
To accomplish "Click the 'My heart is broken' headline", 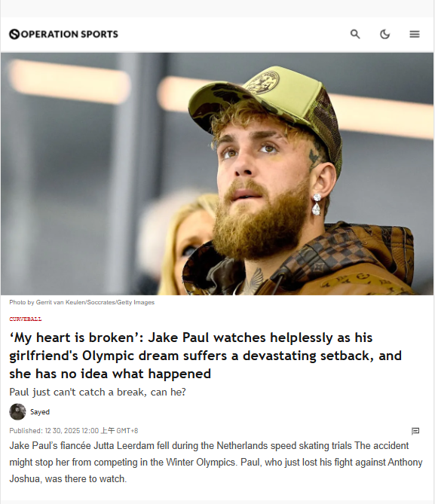I will tap(206, 356).
